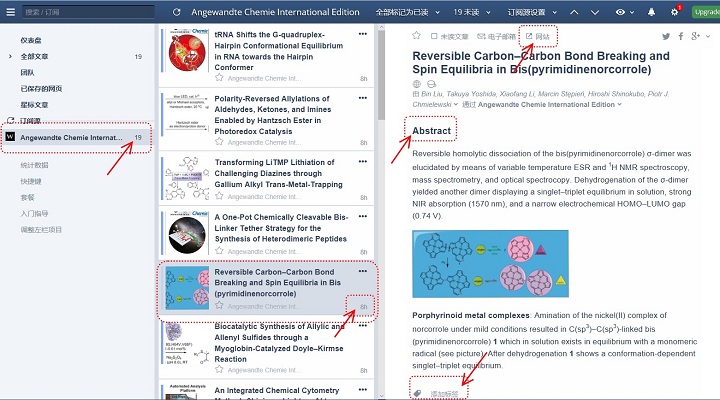
Task: Expand the author list dropdown arrow
Action: (x=456, y=105)
